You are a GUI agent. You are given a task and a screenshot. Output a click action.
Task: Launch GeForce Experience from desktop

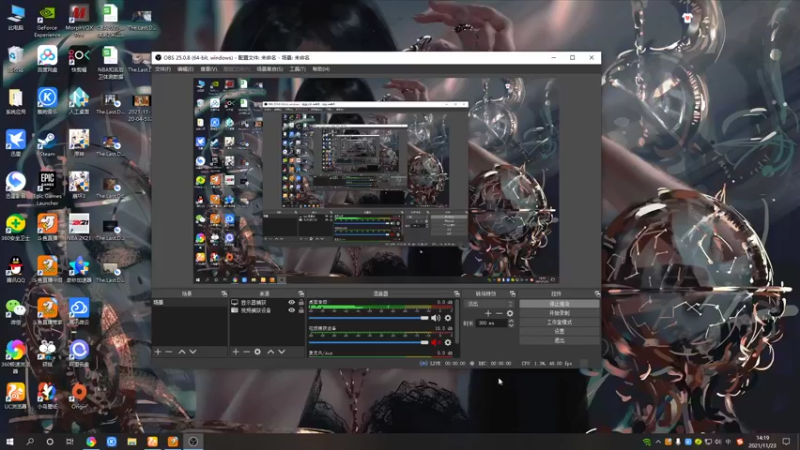(x=47, y=21)
